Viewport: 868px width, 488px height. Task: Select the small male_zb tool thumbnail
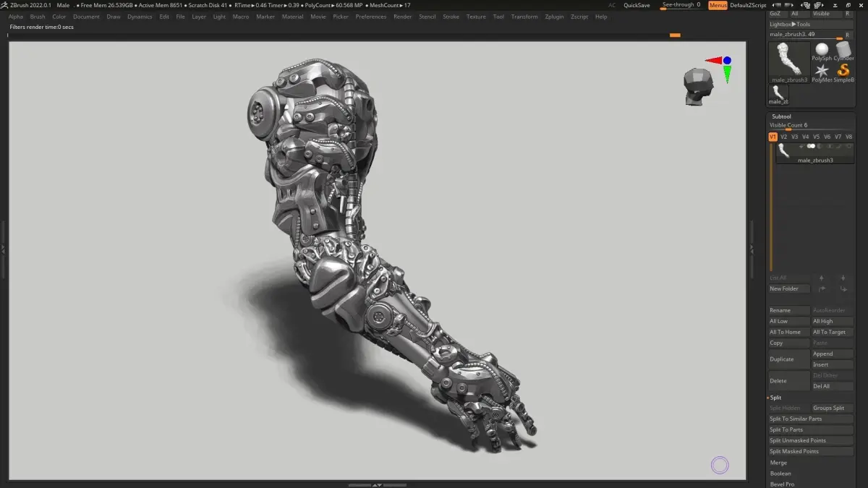pyautogui.click(x=778, y=95)
